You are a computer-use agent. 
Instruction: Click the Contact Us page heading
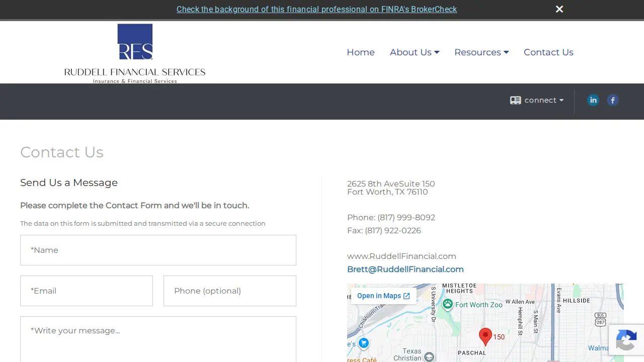coord(62,152)
